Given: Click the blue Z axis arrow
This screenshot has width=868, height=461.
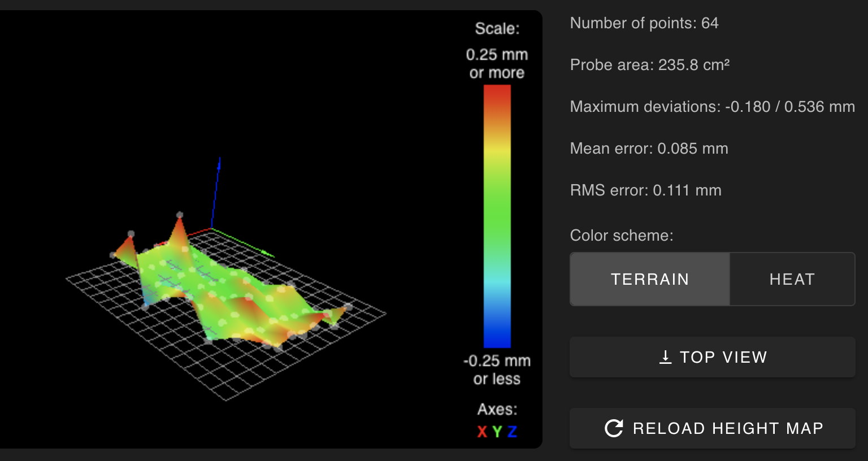Looking at the screenshot, I should pos(216,192).
